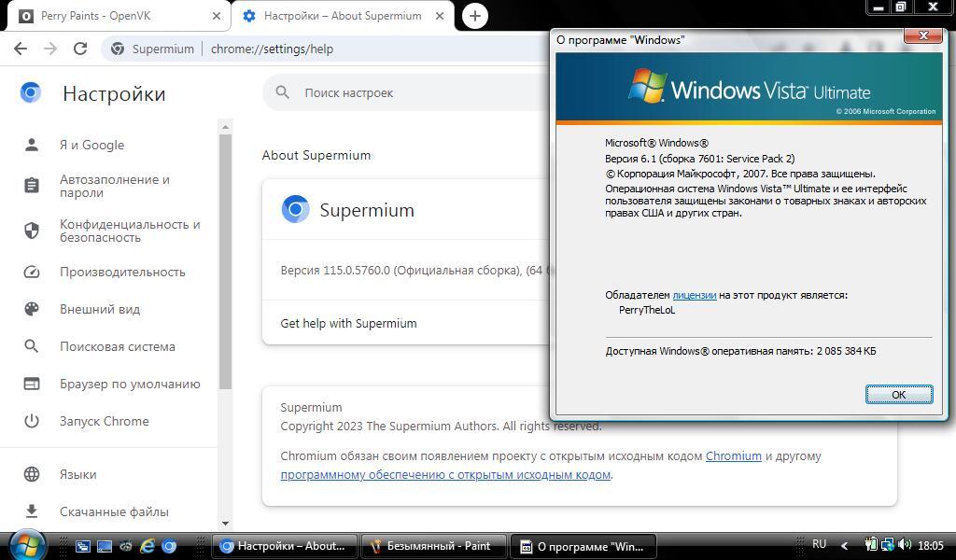The width and height of the screenshot is (956, 560).
Task: Click the browser window icon for Браузер по умолчанию
Action: point(32,384)
